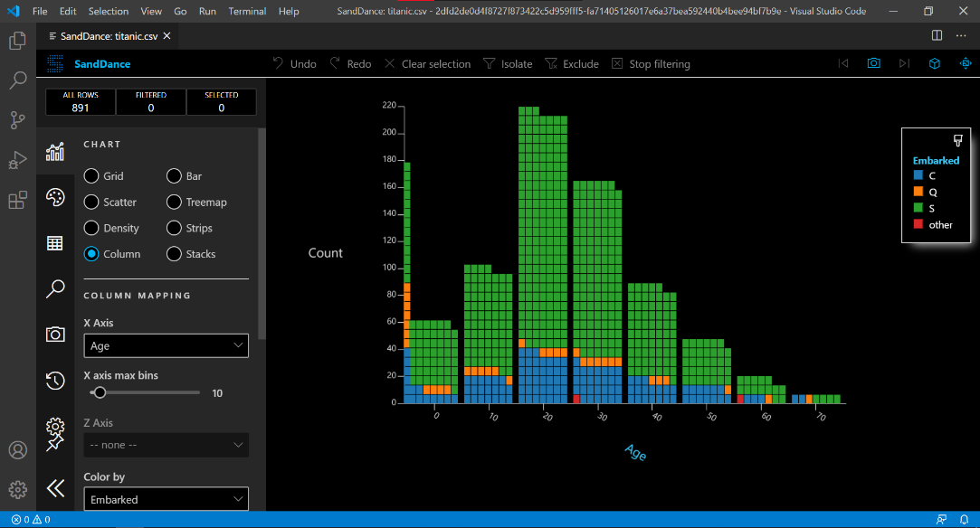The height and width of the screenshot is (528, 980).
Task: Click the ALL ROWS 891 counter
Action: click(x=81, y=102)
